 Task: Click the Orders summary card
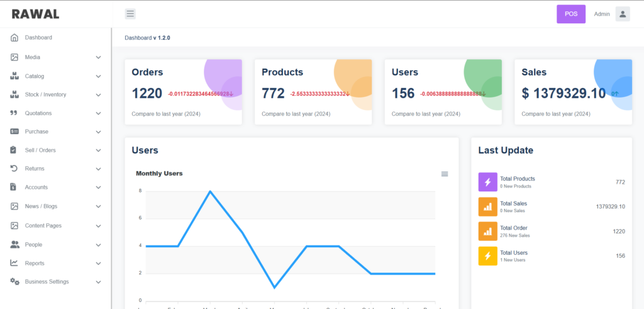pos(183,92)
